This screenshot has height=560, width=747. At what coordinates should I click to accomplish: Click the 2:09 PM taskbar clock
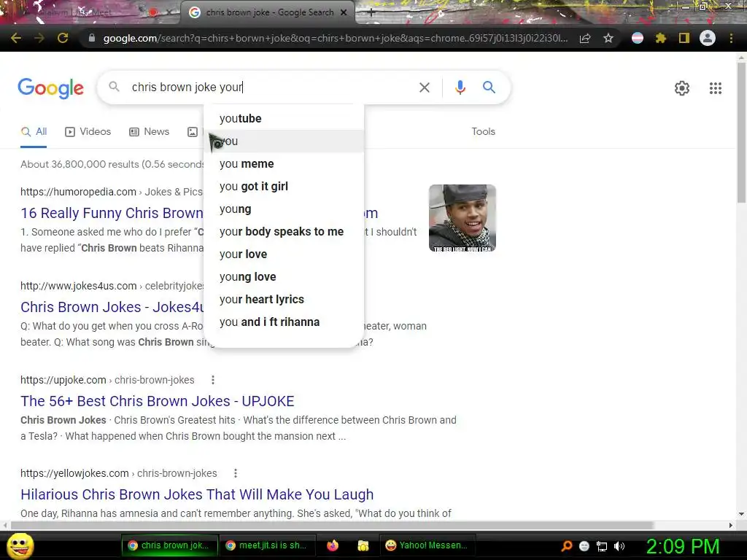click(x=682, y=546)
